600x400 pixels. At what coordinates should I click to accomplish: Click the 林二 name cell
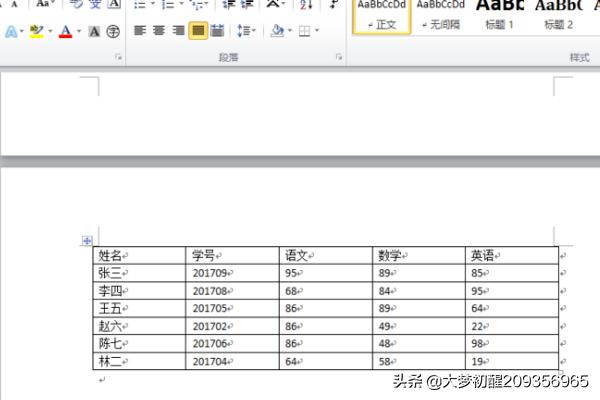(139, 361)
